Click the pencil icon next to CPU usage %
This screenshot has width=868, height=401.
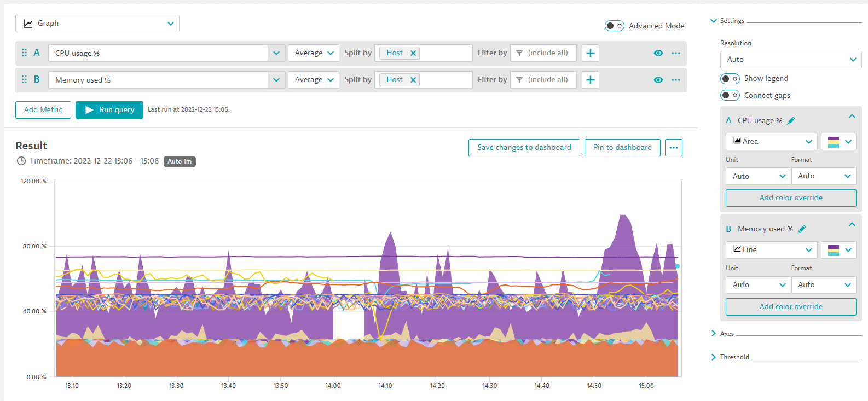pyautogui.click(x=791, y=121)
